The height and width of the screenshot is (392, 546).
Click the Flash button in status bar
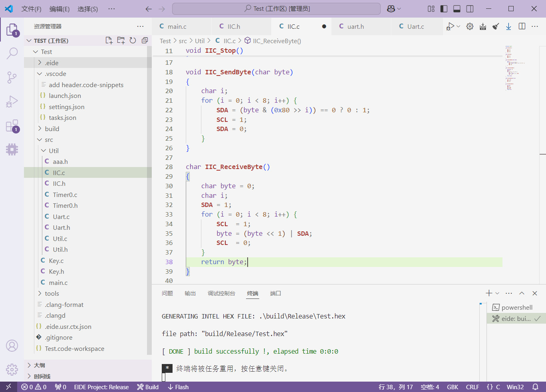tap(178, 387)
